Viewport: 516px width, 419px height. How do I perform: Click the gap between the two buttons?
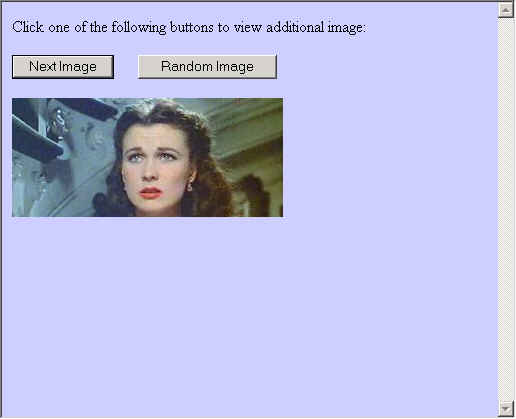pos(126,67)
